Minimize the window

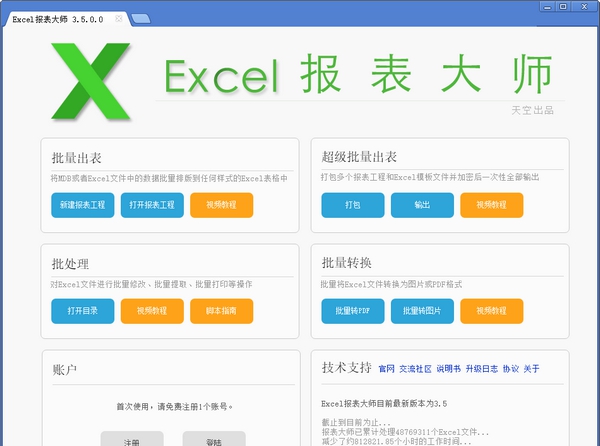tap(548, 7)
